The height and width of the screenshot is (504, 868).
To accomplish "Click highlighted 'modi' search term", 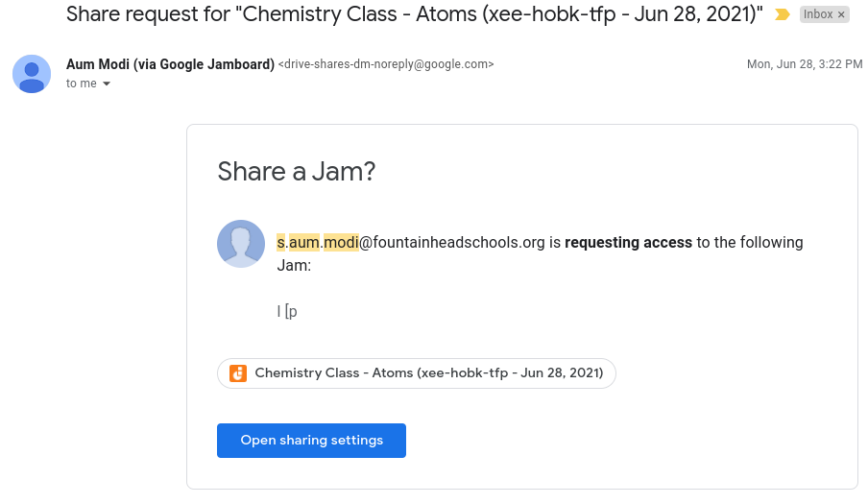I will tap(342, 242).
